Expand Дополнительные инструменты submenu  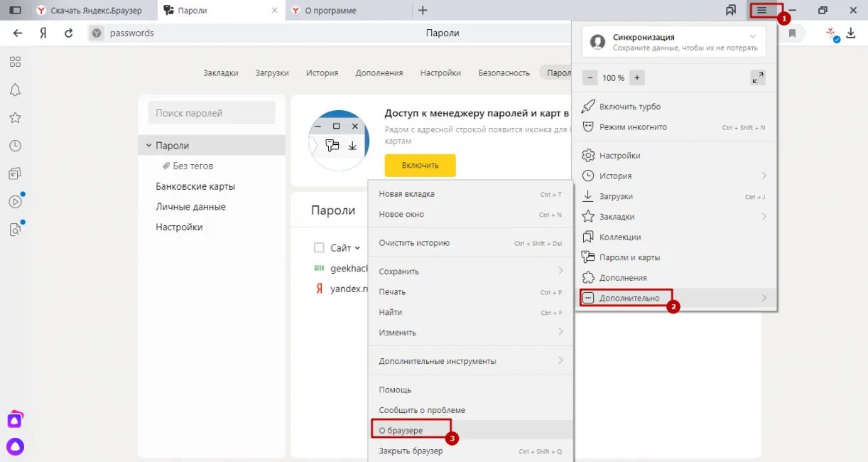(470, 360)
